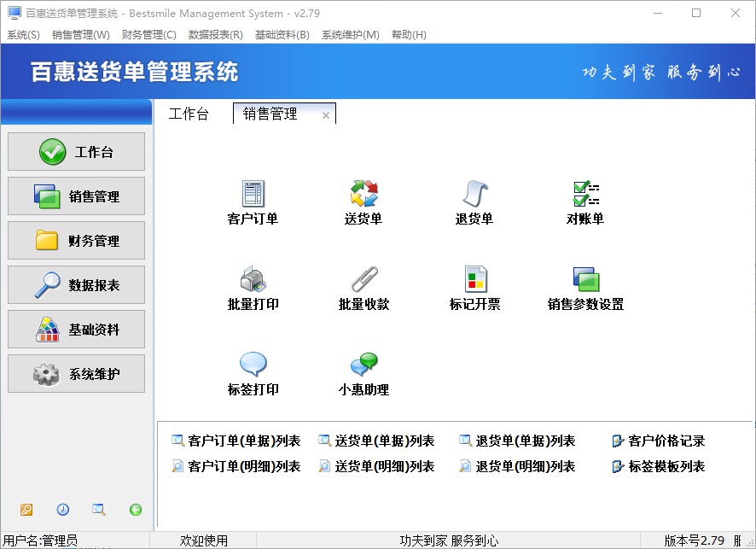This screenshot has height=549, width=756.
Task: Open the 退货单 function
Action: coord(474,201)
